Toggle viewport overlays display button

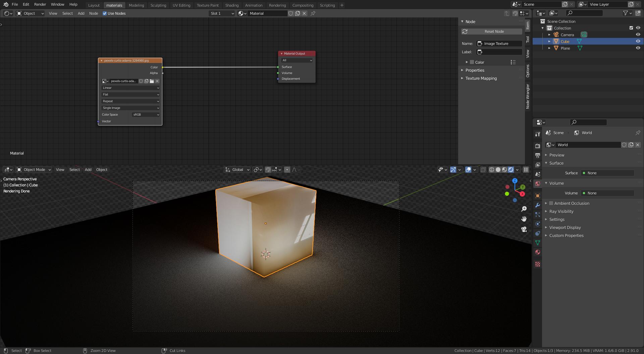(x=468, y=170)
